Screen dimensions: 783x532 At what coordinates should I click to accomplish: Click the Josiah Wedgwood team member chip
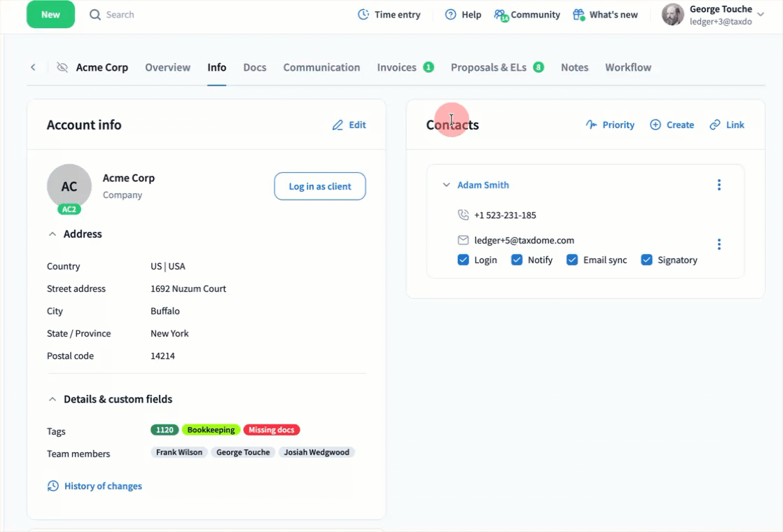pos(316,452)
